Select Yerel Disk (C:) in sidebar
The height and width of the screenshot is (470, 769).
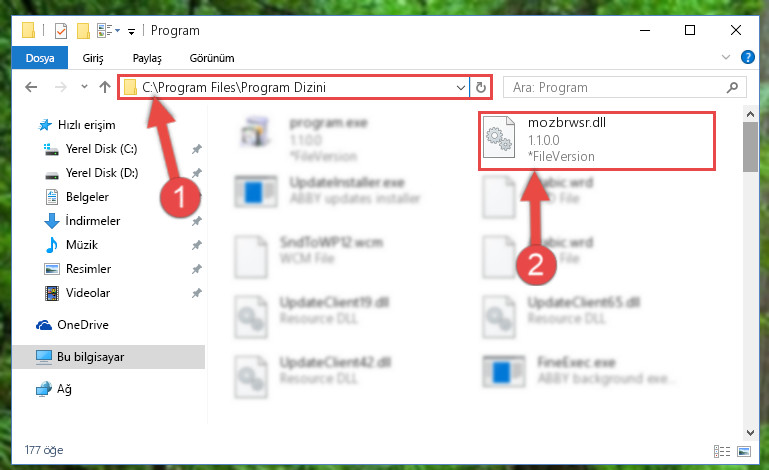tap(102, 149)
